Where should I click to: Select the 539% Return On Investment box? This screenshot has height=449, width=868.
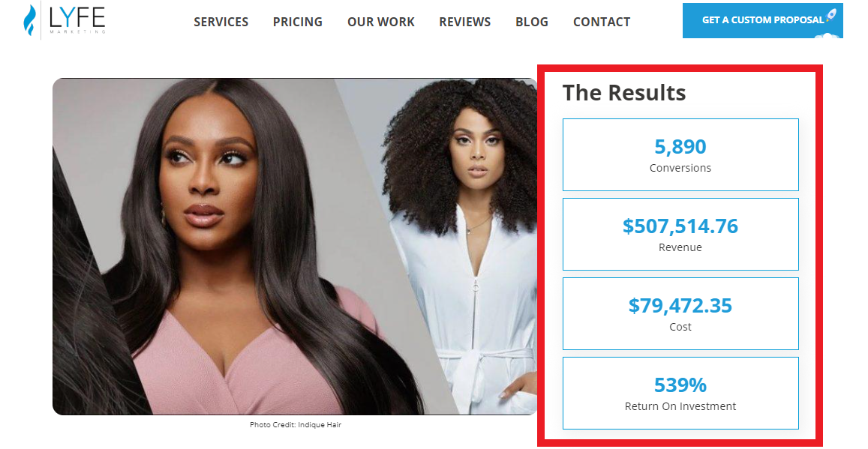pos(680,393)
